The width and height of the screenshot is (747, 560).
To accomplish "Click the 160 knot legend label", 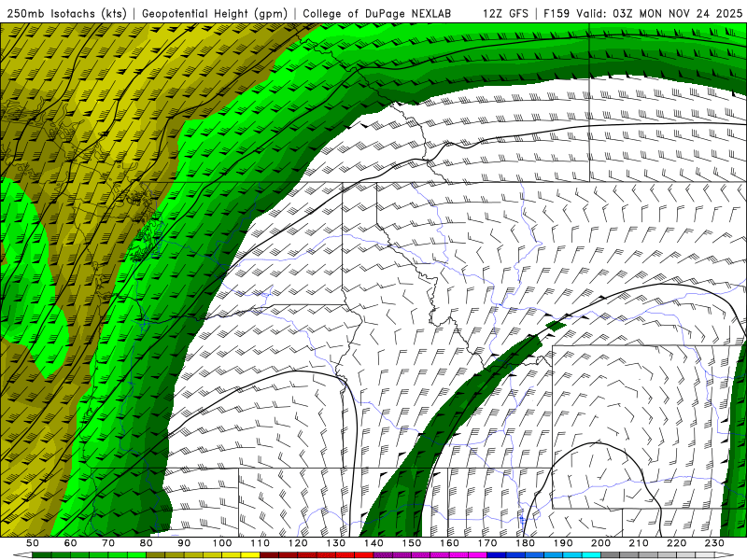I will [449, 543].
